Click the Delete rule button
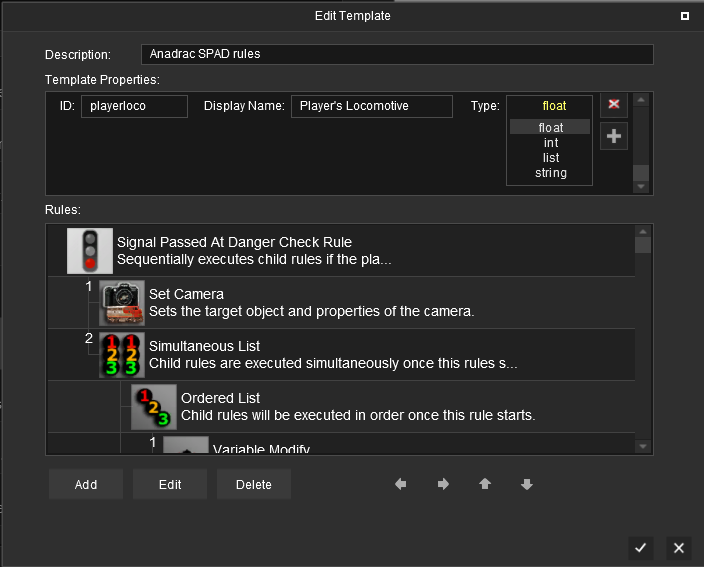704x567 pixels. (254, 484)
